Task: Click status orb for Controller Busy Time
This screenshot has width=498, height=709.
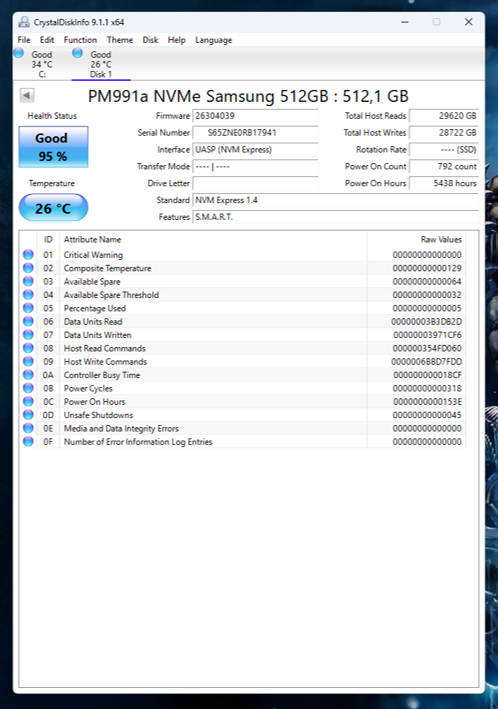Action: pos(28,374)
